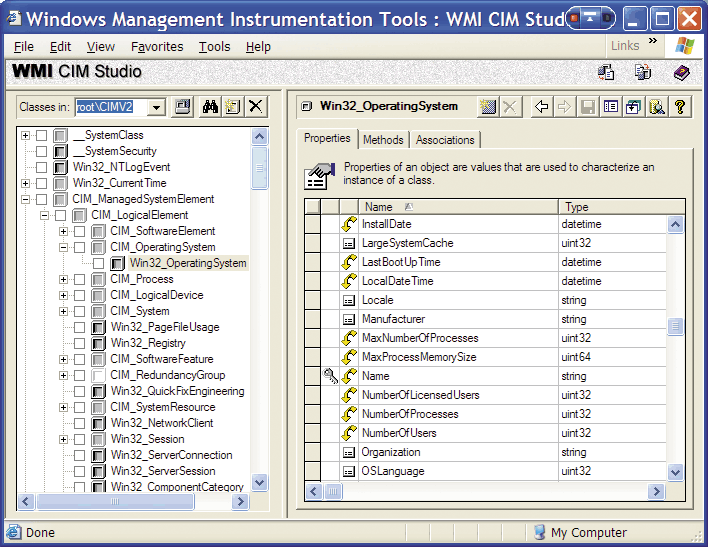Select the LastBootUpTime property row
The height and width of the screenshot is (547, 708).
click(486, 262)
